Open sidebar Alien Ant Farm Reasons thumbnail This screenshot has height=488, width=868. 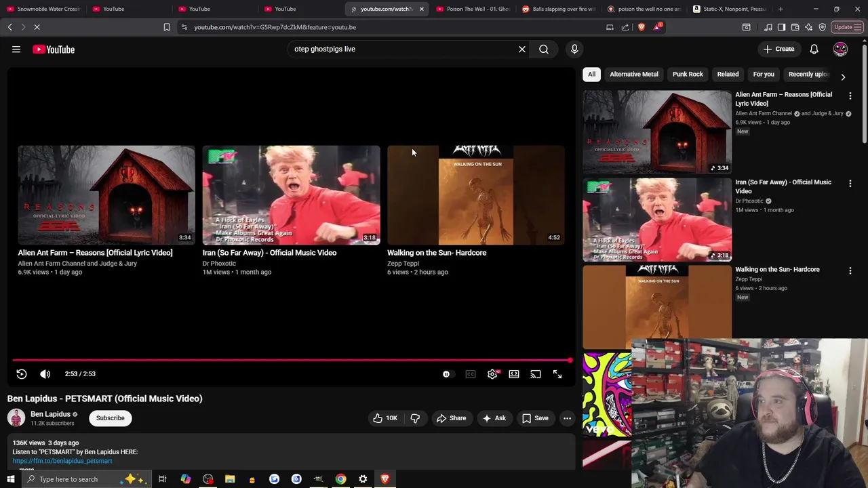(x=657, y=132)
